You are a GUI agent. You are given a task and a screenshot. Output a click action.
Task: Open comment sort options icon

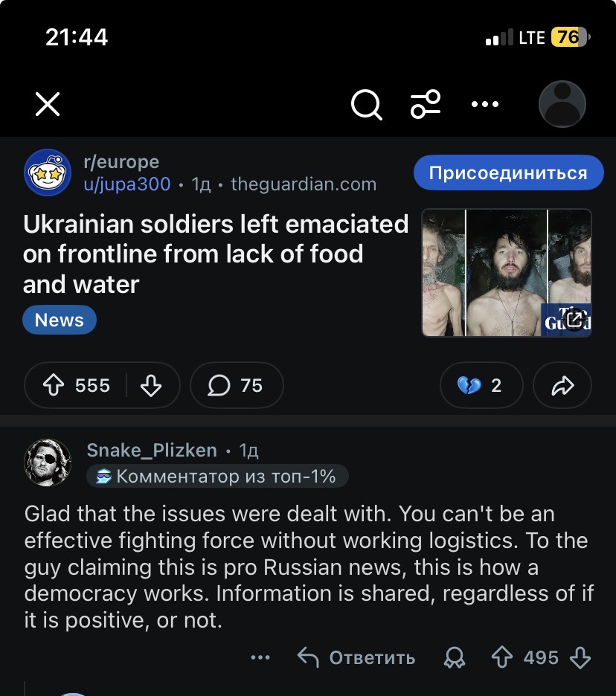(x=426, y=105)
